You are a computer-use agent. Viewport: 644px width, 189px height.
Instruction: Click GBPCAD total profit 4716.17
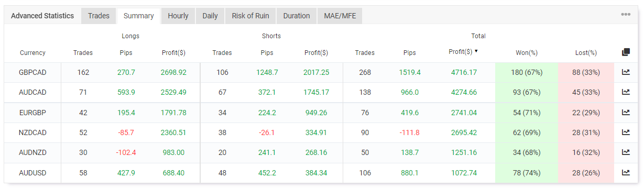(x=464, y=72)
